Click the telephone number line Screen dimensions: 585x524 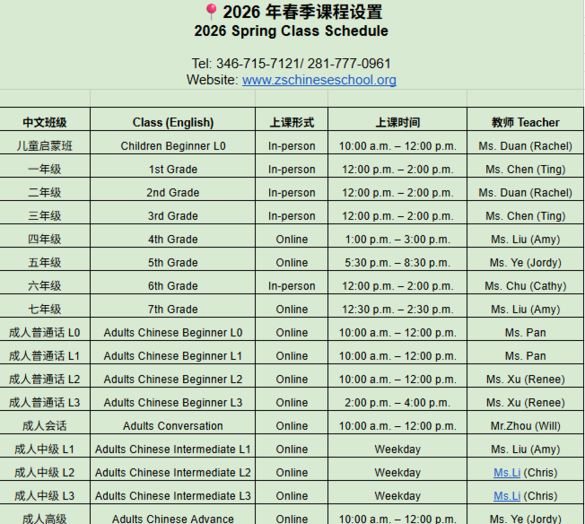coord(291,63)
